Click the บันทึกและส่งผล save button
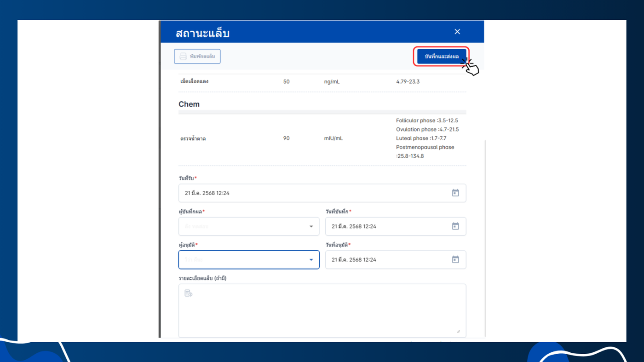 point(442,57)
